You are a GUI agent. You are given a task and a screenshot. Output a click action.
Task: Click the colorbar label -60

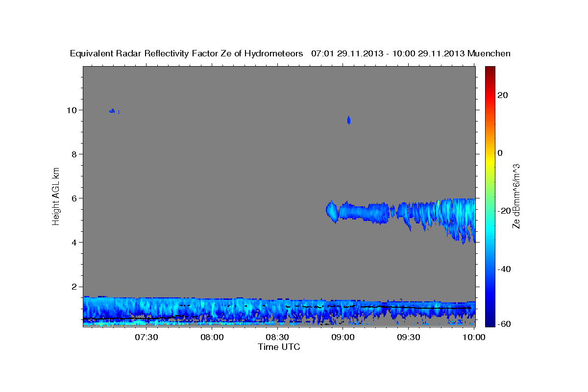[x=505, y=324]
